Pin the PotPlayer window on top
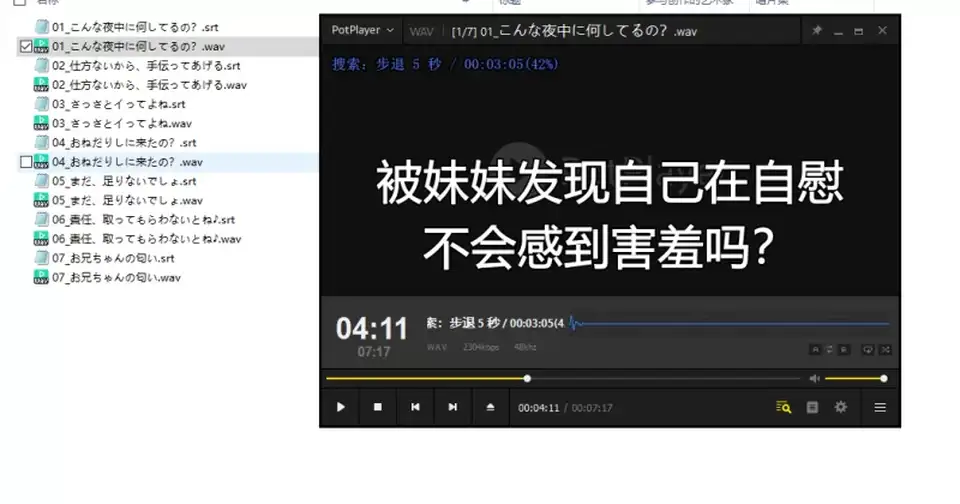The width and height of the screenshot is (960, 504). [817, 30]
